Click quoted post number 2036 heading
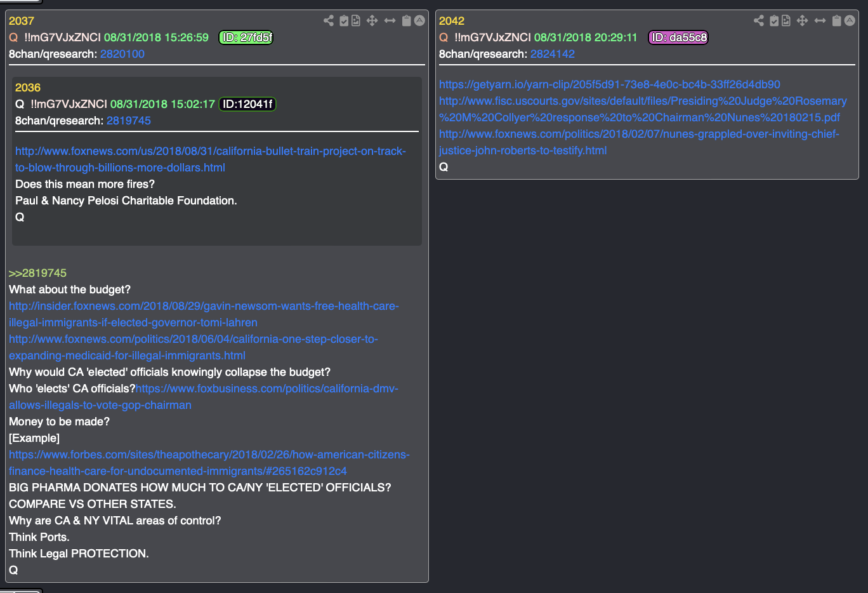This screenshot has width=868, height=593. click(28, 88)
